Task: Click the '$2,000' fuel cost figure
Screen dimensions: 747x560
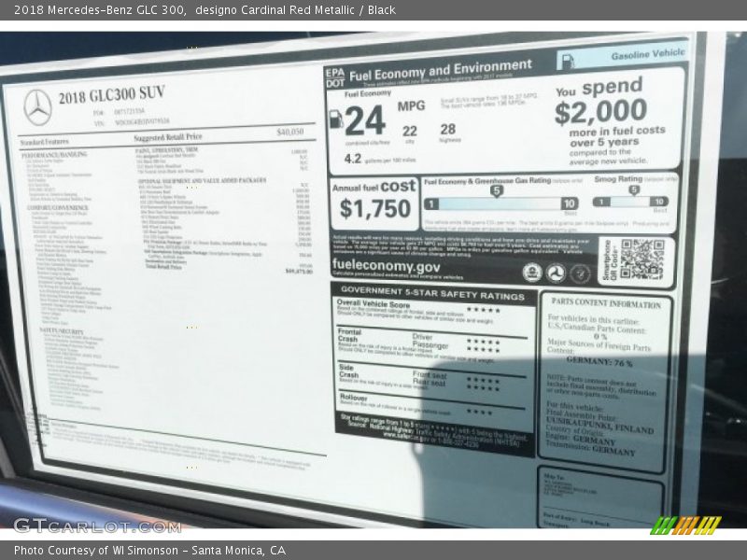Action: coord(600,112)
